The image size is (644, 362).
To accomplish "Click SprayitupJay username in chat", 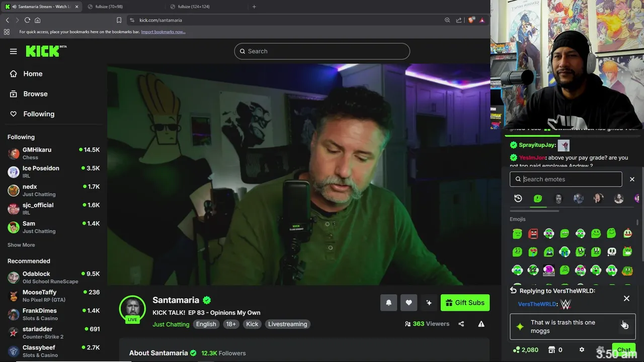I will coord(537,145).
